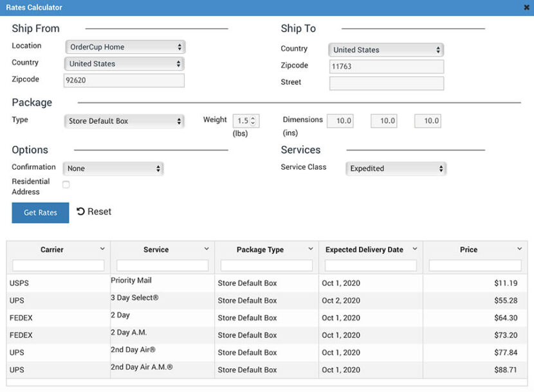Adjust the Weight stepper field
Screen dimensions: 534x392
click(246, 121)
